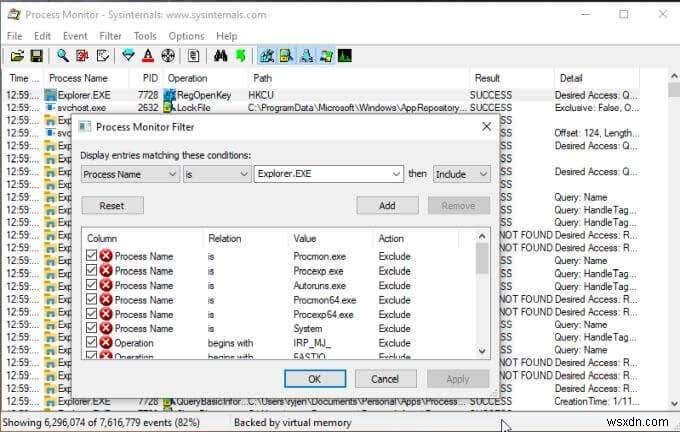This screenshot has width=680, height=432.
Task: Open the 'is' relation dropdown
Action: pos(217,174)
